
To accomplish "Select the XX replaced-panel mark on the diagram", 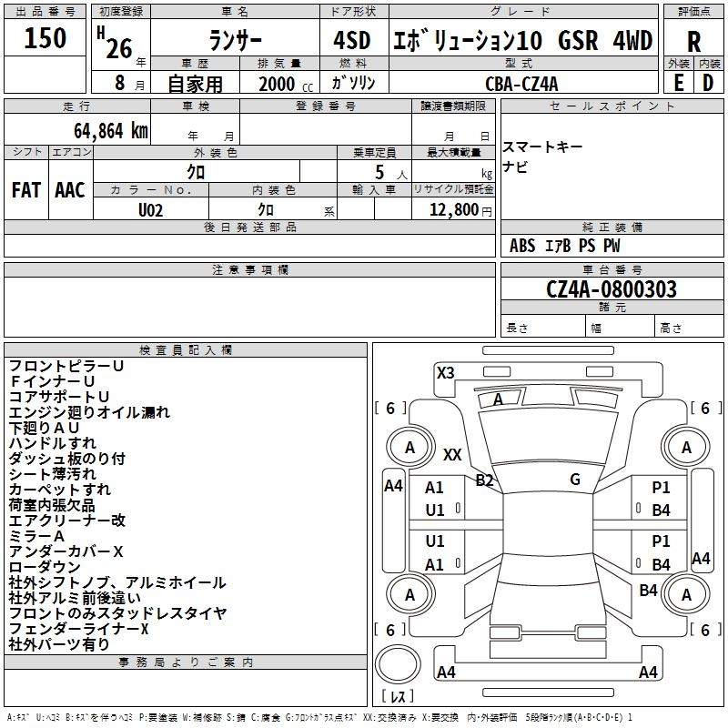I will 452,455.
